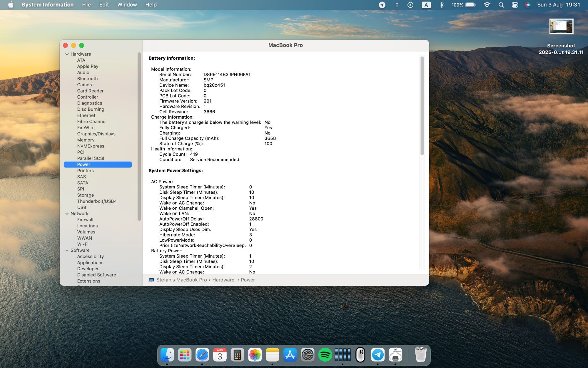The height and width of the screenshot is (368, 588).
Task: Open Notes from the Dock
Action: (272, 355)
